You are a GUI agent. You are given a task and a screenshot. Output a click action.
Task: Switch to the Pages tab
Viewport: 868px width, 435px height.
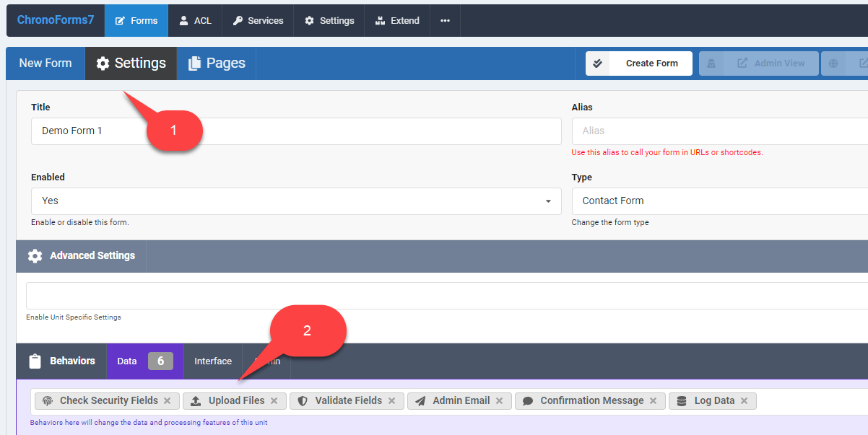[x=217, y=63]
